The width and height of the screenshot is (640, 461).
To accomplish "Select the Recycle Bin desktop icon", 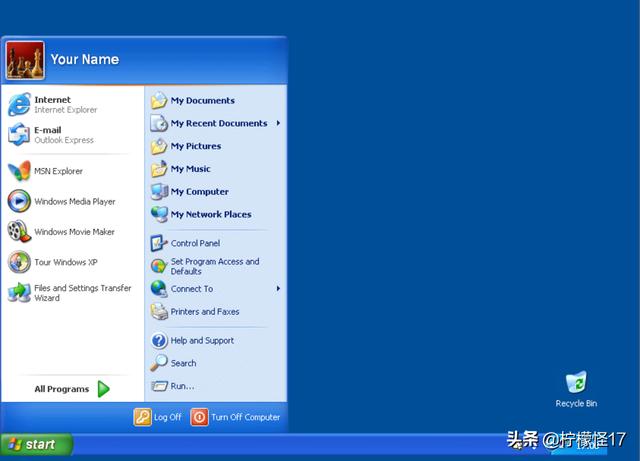I will 576,383.
